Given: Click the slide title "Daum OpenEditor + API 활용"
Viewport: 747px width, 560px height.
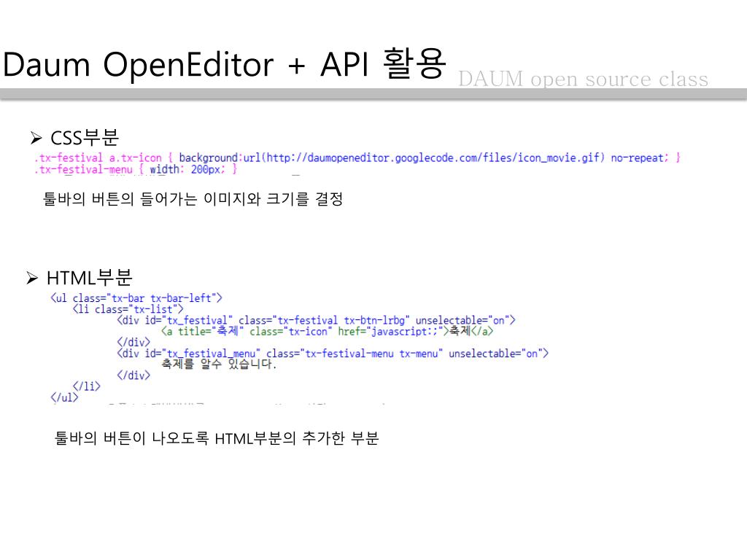Looking at the screenshot, I should click(x=225, y=64).
